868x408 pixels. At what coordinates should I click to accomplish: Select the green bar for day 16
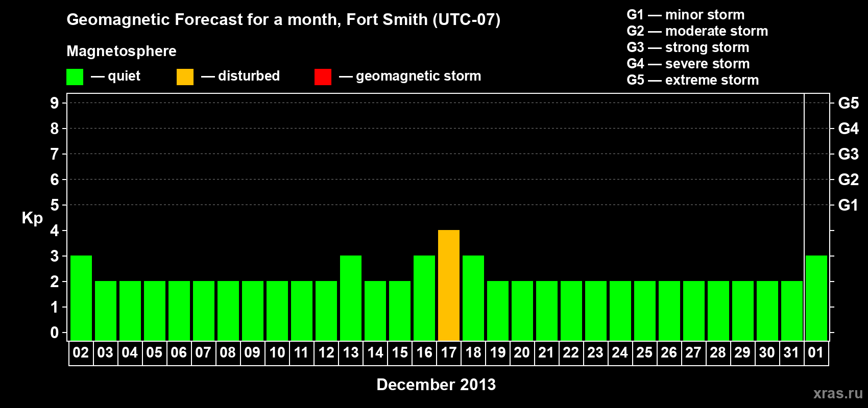[424, 298]
